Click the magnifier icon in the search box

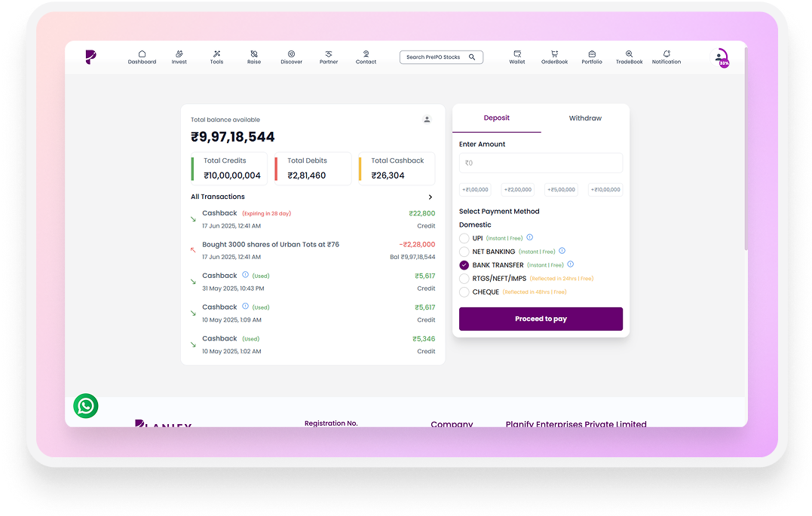tap(472, 57)
